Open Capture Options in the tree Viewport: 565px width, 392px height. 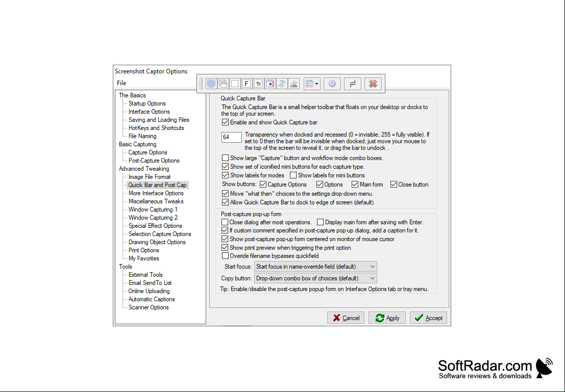(x=148, y=152)
